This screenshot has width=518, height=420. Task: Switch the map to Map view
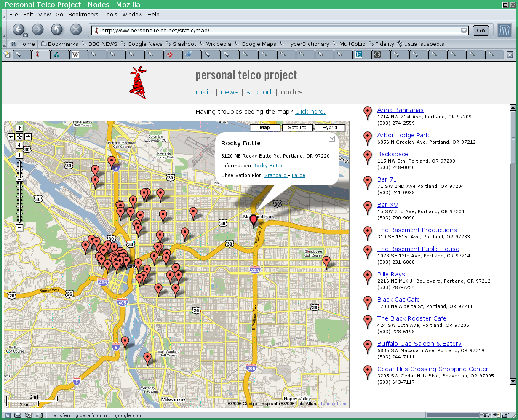(x=265, y=128)
